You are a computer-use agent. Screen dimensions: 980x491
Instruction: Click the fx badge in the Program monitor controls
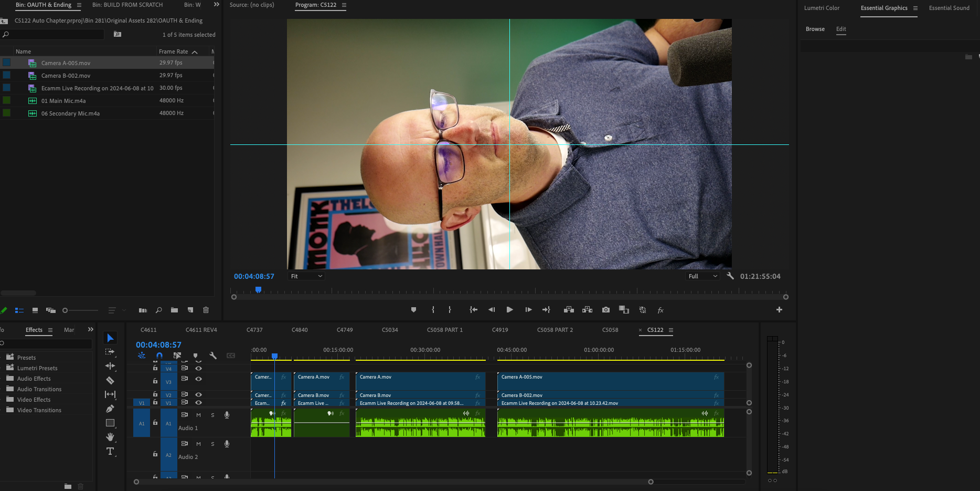661,310
